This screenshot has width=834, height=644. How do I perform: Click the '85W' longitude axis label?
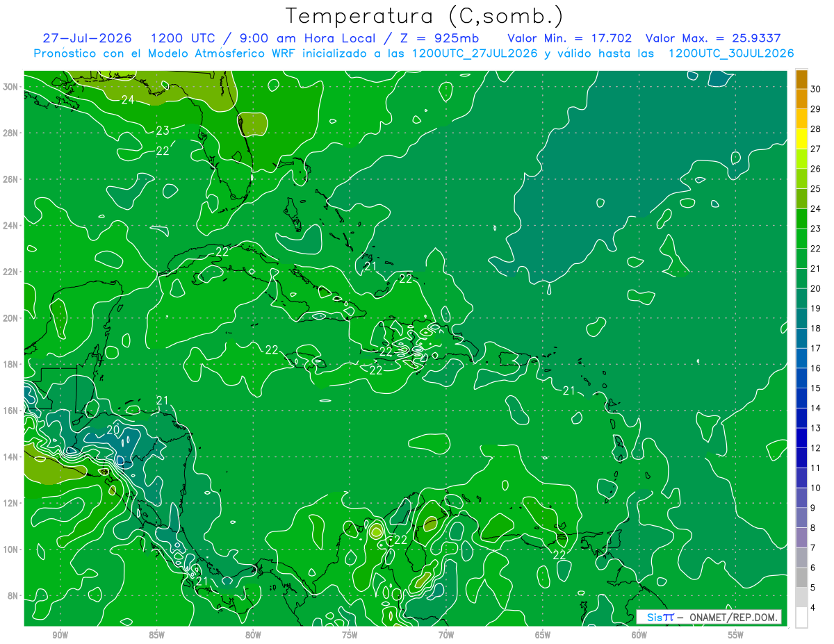point(157,635)
